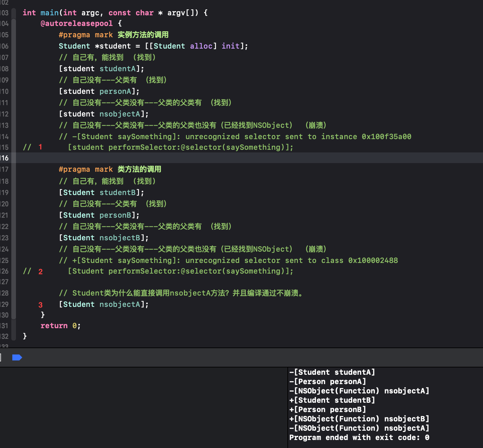
Task: Click the '[student nsobjectA];' code line
Action: [x=104, y=114]
